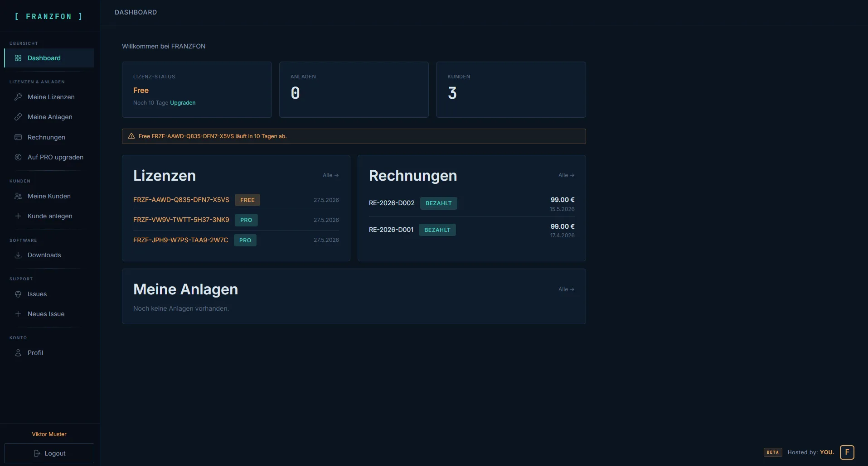The image size is (868, 466).
Task: Click the Anlagen count card
Action: pyautogui.click(x=354, y=90)
